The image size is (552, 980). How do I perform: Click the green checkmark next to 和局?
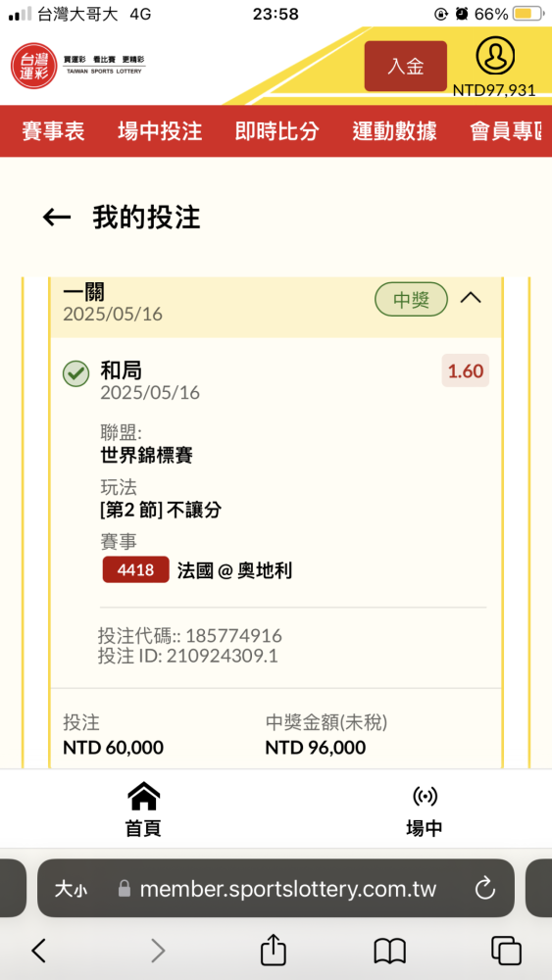[x=75, y=373]
